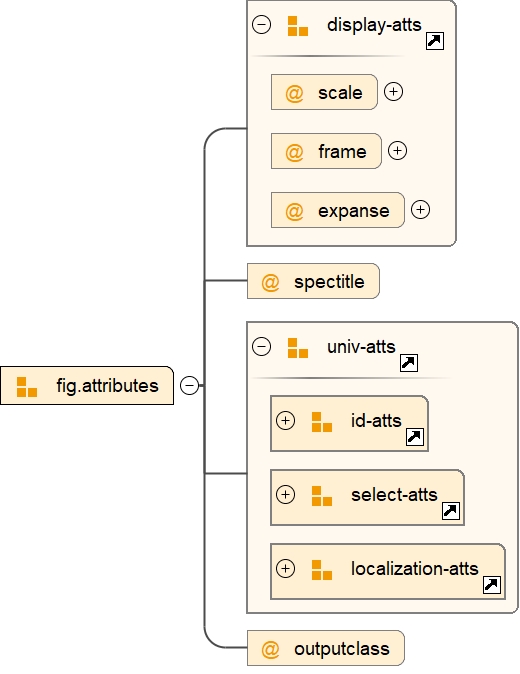Collapse the fig.attributes node with its minus button
The width and height of the screenshot is (520, 674).
coord(190,385)
